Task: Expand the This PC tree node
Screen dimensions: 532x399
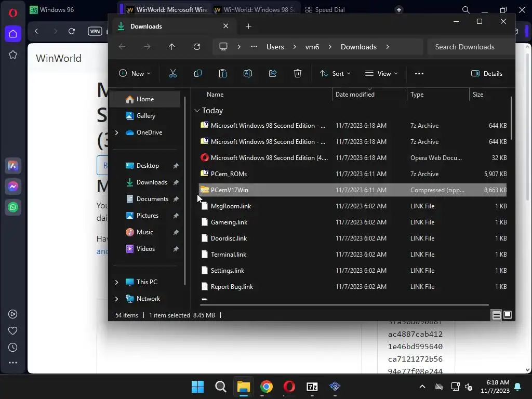Action: [x=117, y=282]
